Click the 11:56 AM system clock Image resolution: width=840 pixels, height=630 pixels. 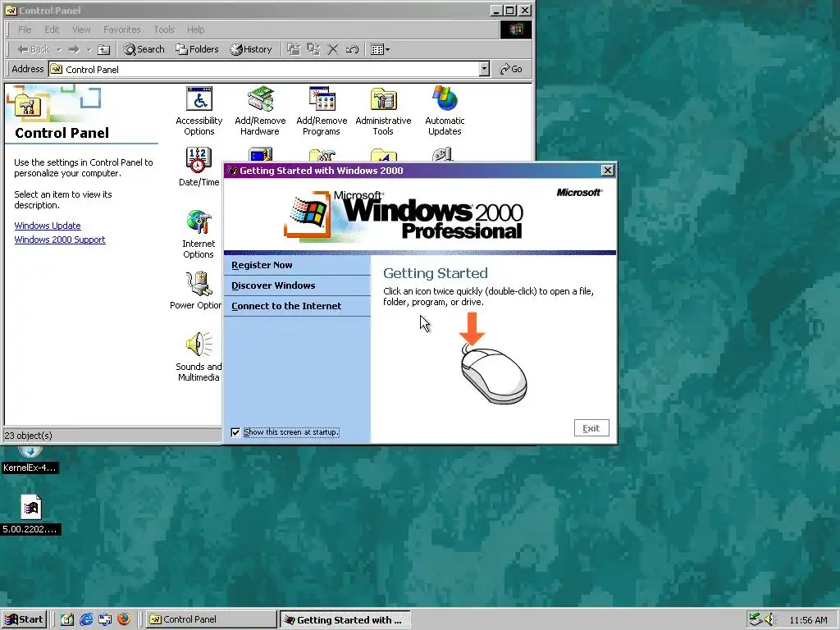pyautogui.click(x=808, y=620)
